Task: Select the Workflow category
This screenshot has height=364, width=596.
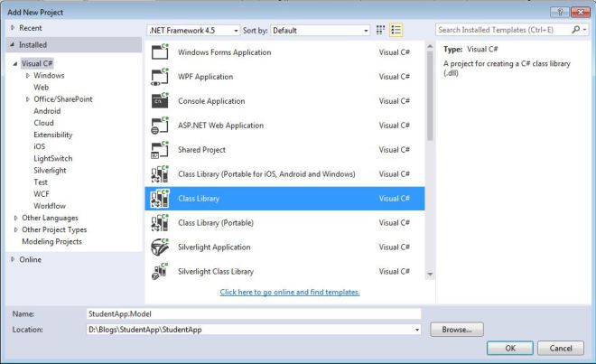Action: tap(50, 206)
